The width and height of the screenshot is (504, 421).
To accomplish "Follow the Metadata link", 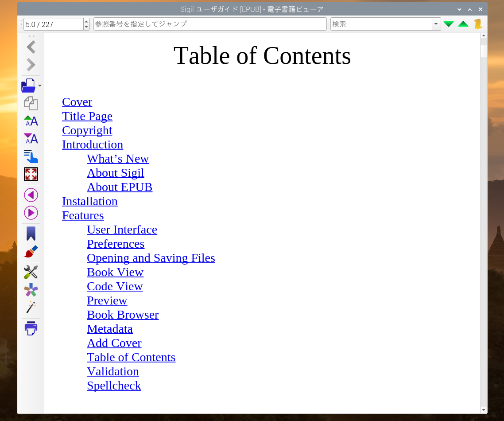I will click(109, 328).
